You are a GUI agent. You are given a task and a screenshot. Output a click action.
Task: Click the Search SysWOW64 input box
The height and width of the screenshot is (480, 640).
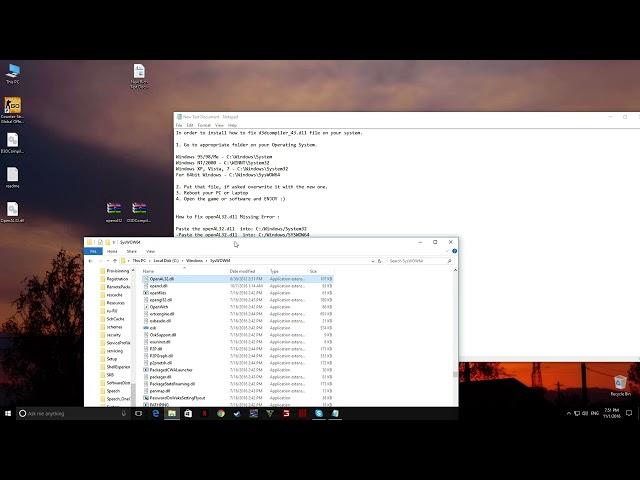[420, 260]
